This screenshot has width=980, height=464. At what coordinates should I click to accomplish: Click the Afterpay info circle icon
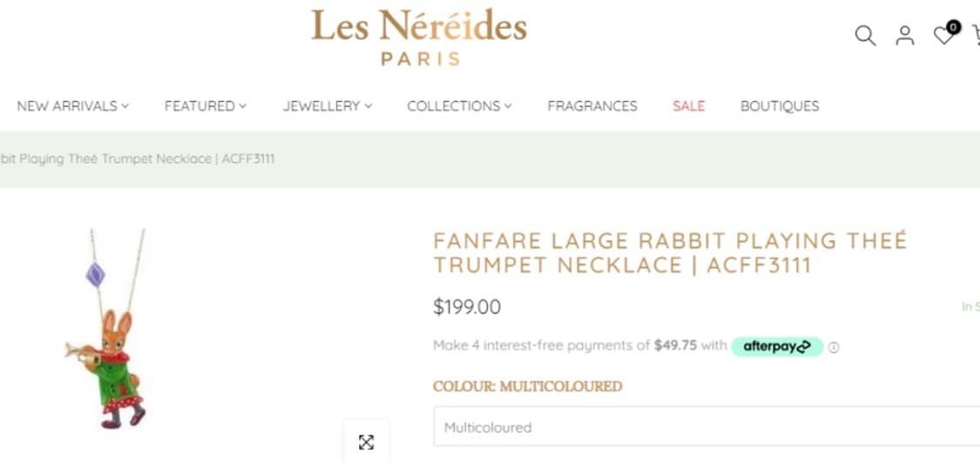coord(834,346)
